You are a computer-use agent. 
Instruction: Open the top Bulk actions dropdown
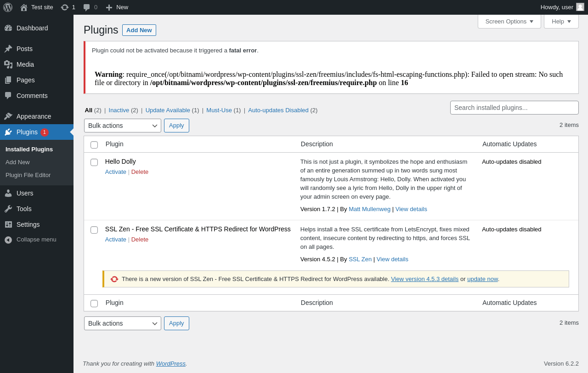pyautogui.click(x=123, y=126)
